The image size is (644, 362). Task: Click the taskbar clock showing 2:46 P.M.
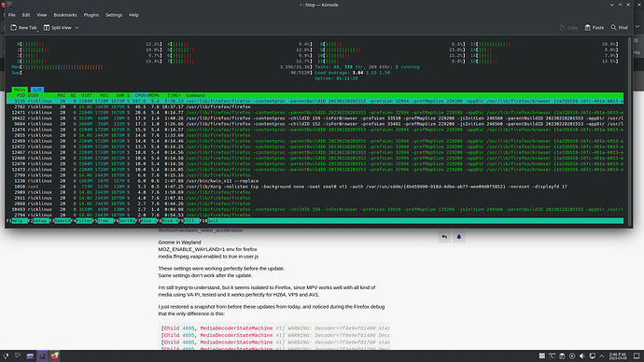(617, 355)
